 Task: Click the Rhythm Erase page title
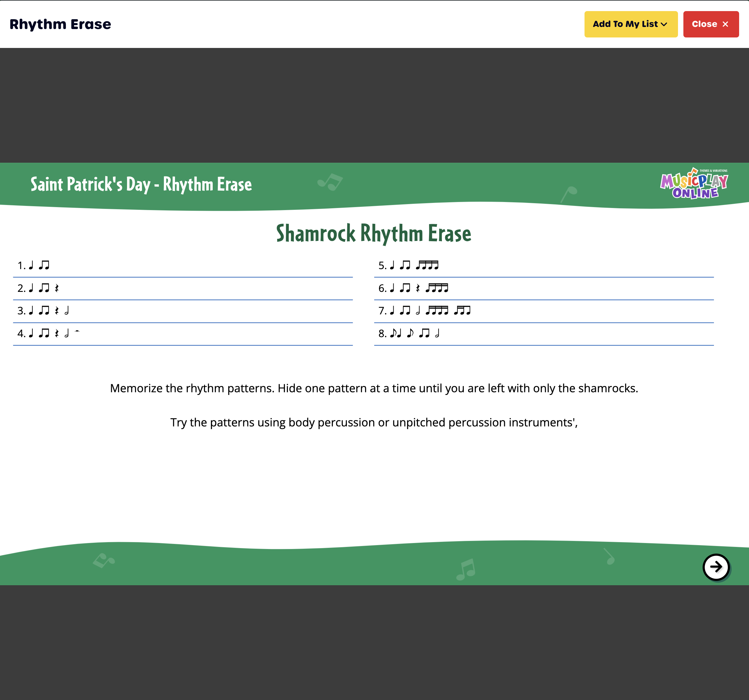click(x=60, y=24)
